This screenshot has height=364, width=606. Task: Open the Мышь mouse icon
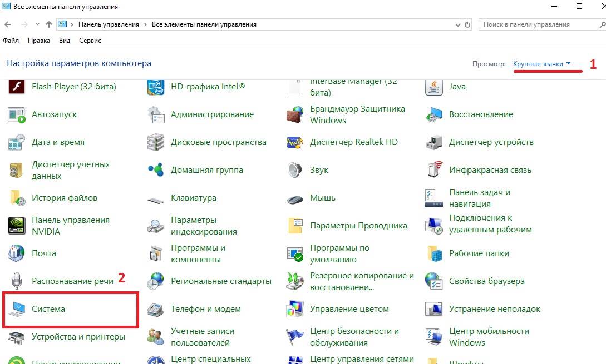(x=295, y=200)
